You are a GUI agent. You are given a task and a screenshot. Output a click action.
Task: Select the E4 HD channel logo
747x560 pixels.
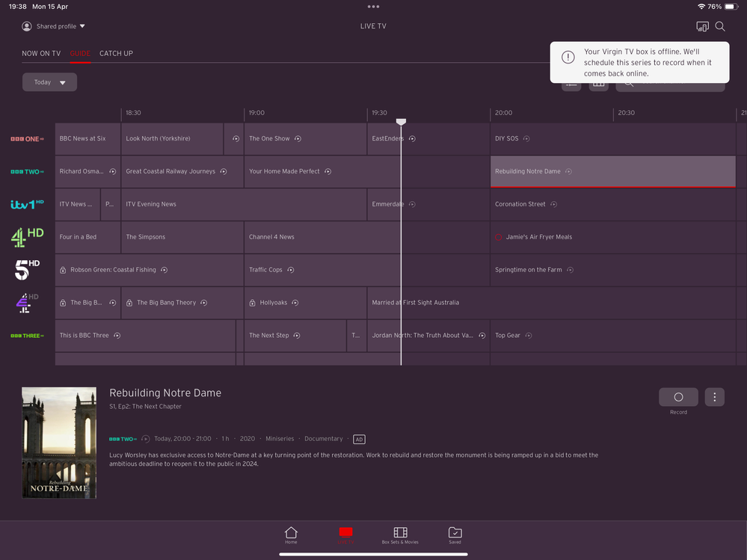(x=27, y=303)
